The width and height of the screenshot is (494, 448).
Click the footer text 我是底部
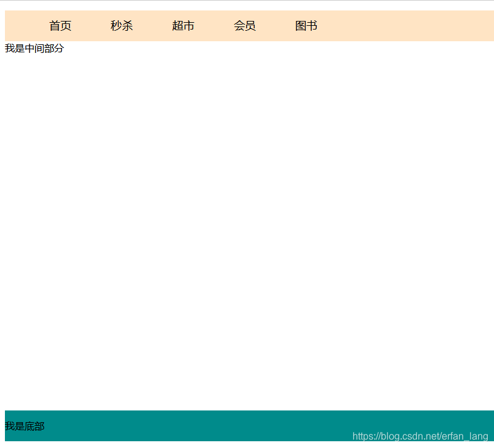pos(25,426)
